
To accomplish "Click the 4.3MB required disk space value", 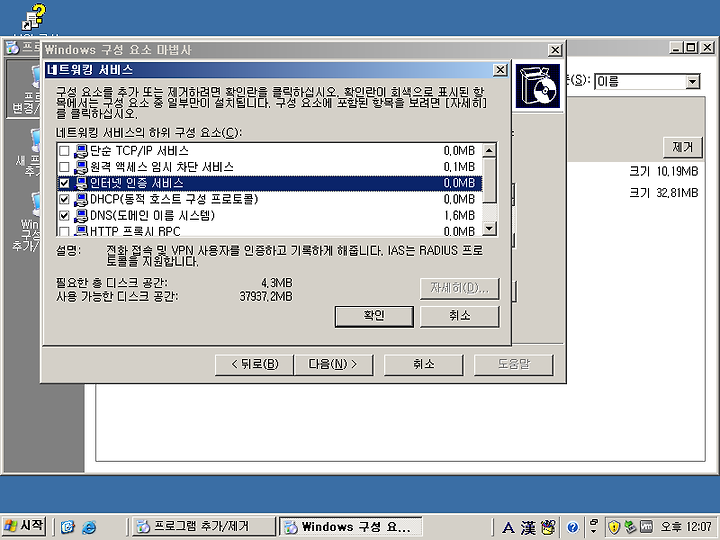I will pyautogui.click(x=277, y=283).
